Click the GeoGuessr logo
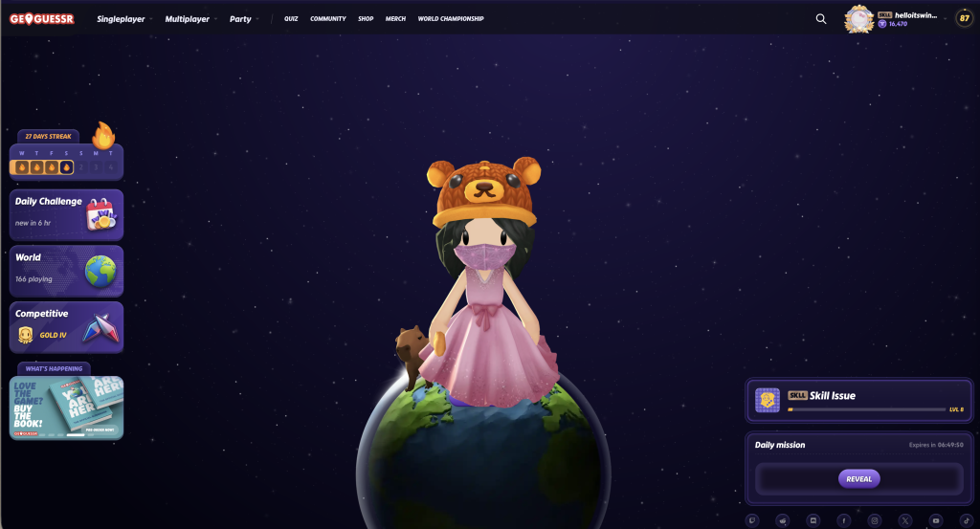This screenshot has height=529, width=980. [42, 19]
